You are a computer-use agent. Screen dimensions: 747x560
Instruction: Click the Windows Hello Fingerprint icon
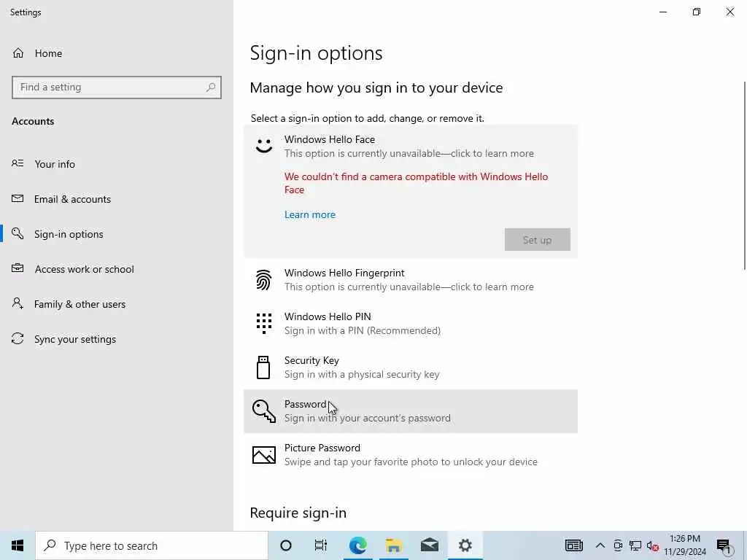[x=264, y=279]
